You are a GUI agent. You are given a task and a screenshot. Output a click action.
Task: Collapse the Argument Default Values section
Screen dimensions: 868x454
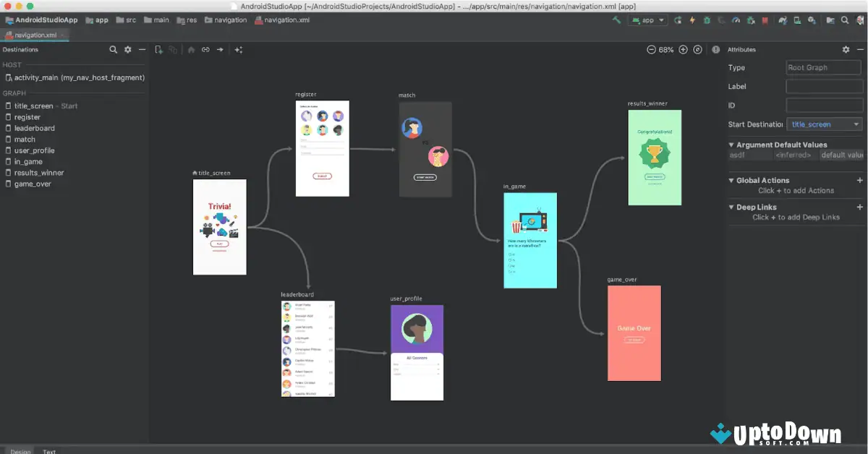click(733, 144)
